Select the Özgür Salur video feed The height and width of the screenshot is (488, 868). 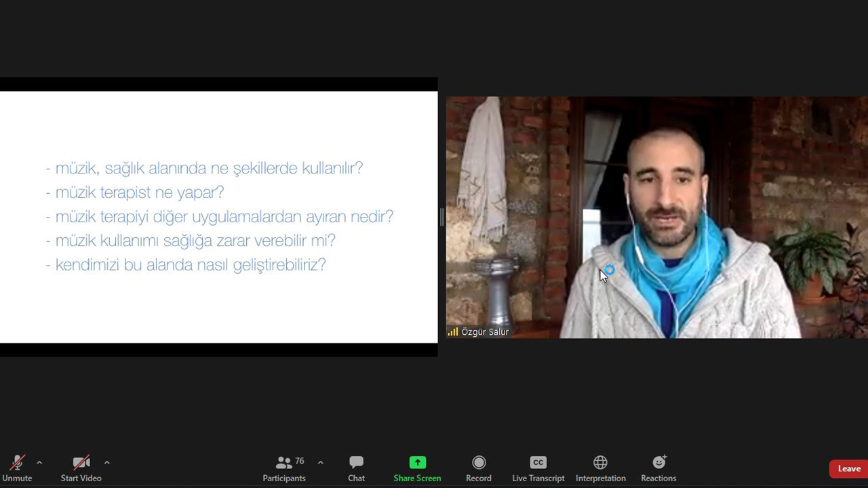tap(656, 217)
